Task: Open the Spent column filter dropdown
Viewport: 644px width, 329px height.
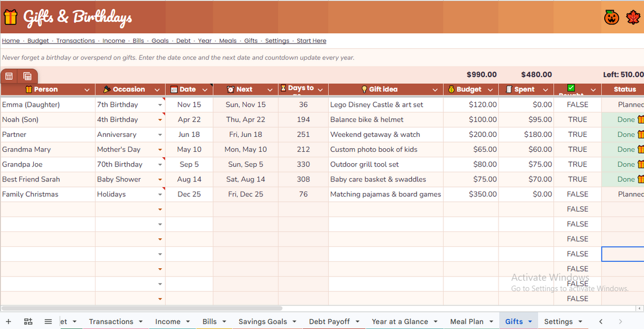Action: (545, 90)
